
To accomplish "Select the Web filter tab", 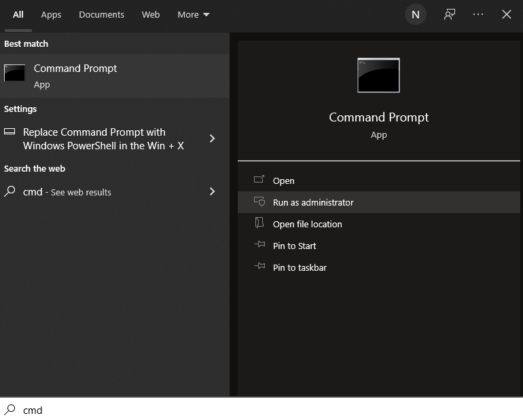I will [151, 14].
